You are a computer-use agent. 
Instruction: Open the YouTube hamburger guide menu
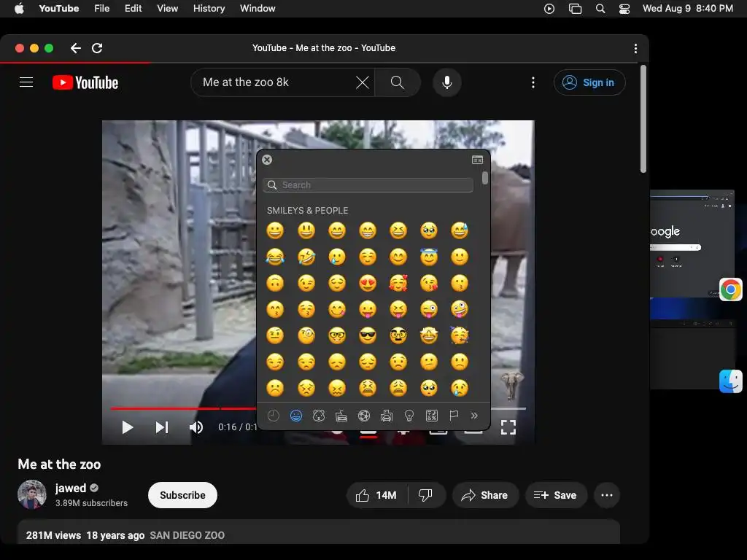(x=26, y=82)
